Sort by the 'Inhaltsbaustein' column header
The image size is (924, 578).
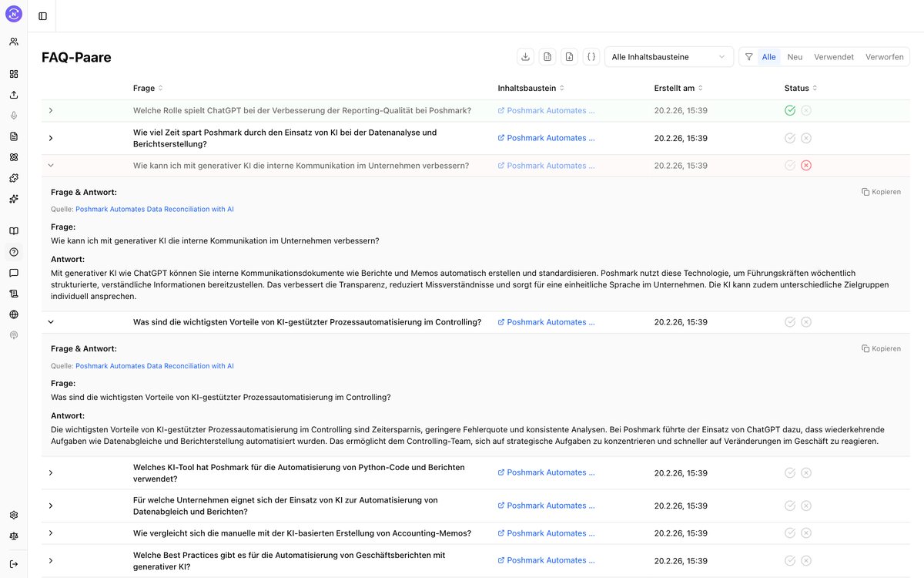coord(531,89)
